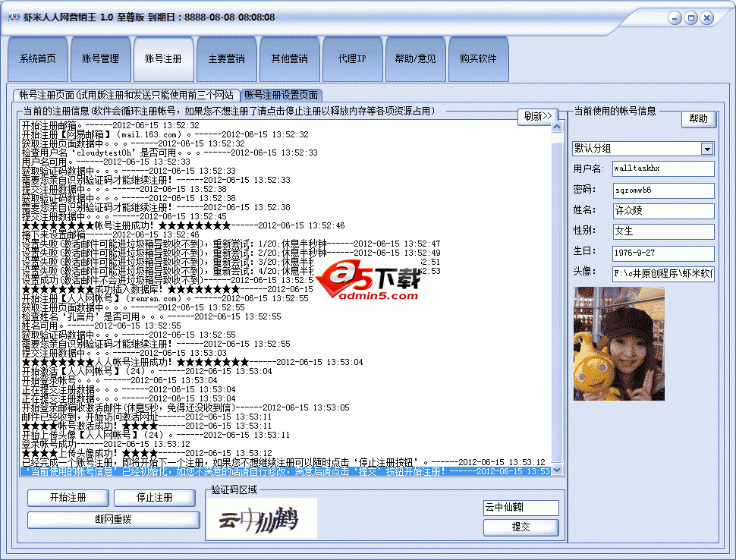Expand the 默认分组 dropdown

coord(707,149)
